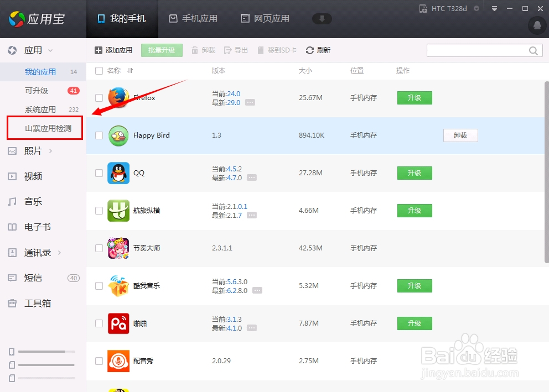Open the download manager arrow button
The width and height of the screenshot is (549, 392).
(322, 19)
